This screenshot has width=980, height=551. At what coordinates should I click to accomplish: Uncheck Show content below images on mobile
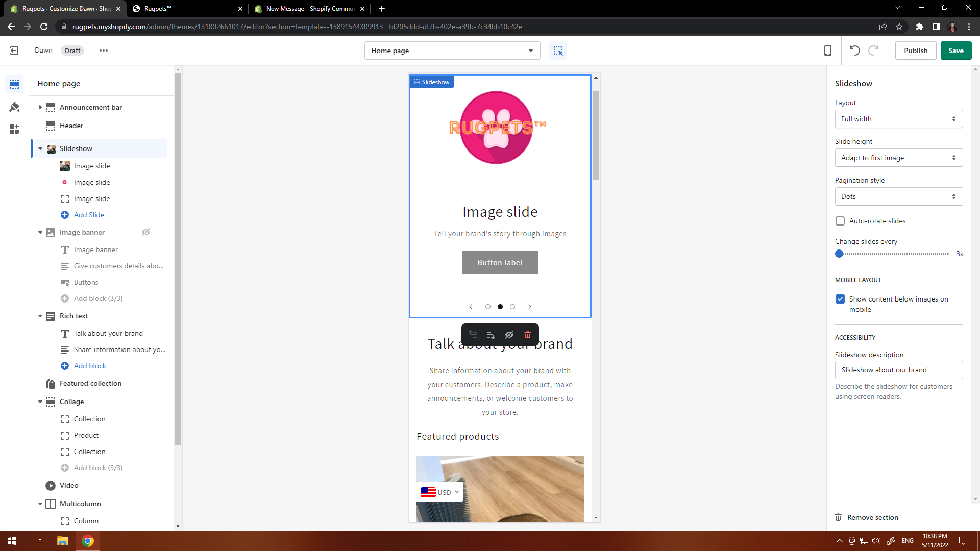[x=840, y=299]
